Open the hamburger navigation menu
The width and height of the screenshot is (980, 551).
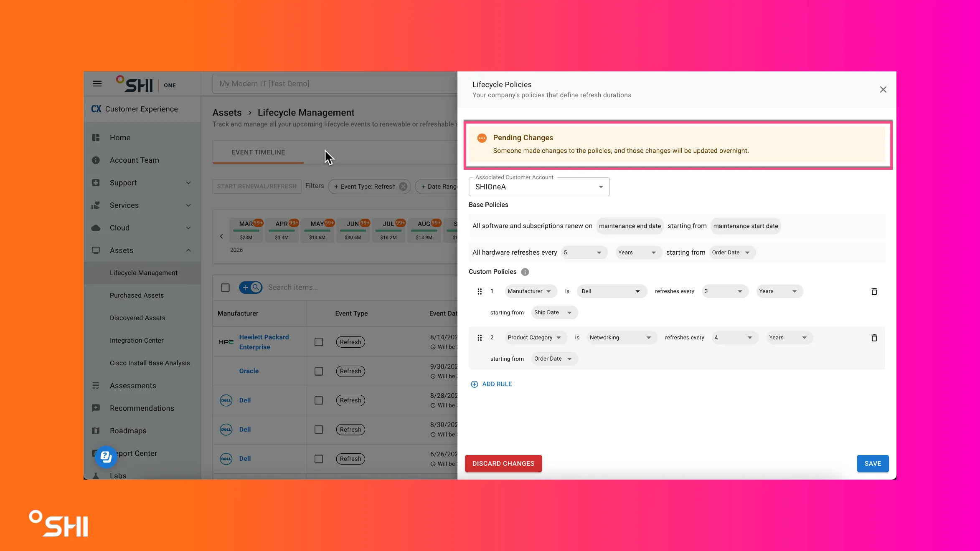point(97,83)
